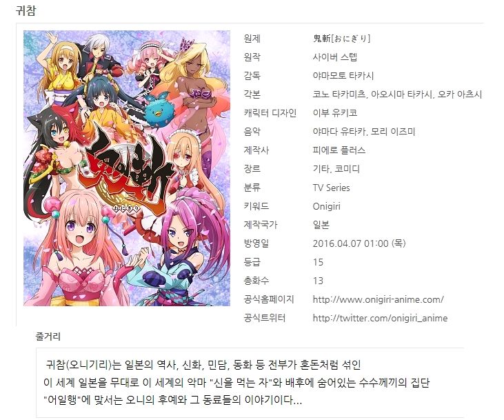This screenshot has height=420, width=504.
Task: Click the 줄거리 synopsis heading
Action: point(48,337)
